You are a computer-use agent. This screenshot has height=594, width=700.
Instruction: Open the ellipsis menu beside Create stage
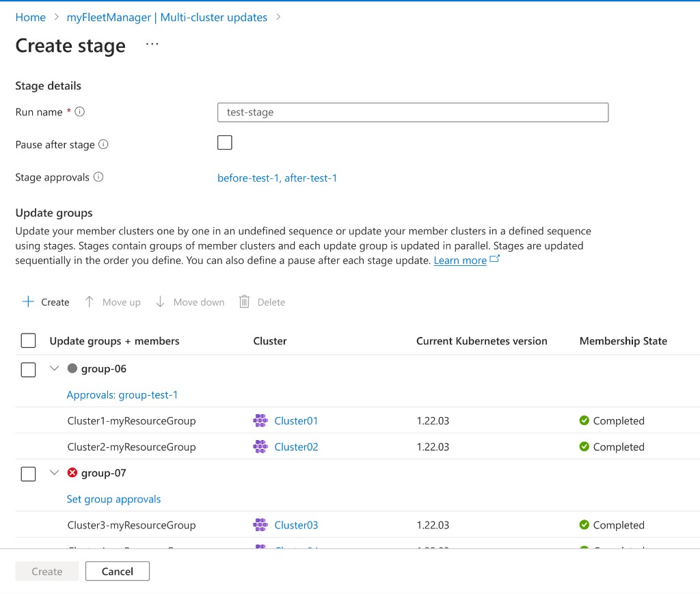click(152, 44)
